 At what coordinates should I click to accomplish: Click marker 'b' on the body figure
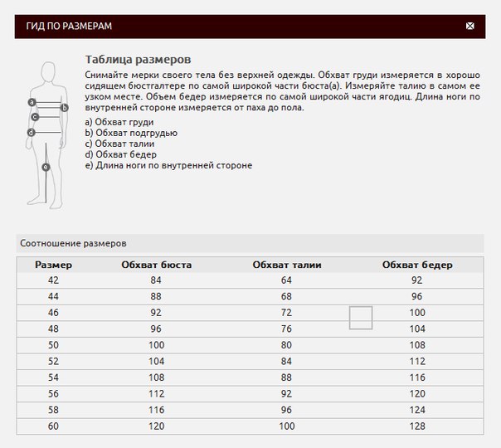pyautogui.click(x=64, y=107)
